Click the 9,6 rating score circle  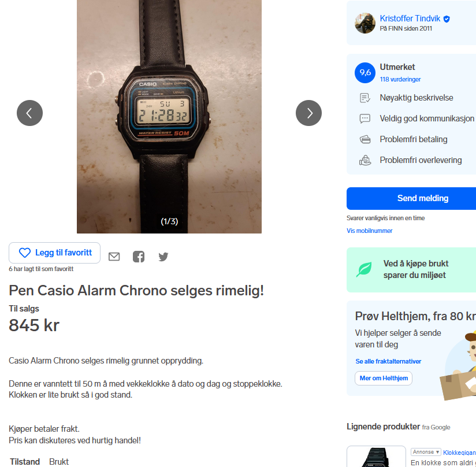[x=365, y=73]
